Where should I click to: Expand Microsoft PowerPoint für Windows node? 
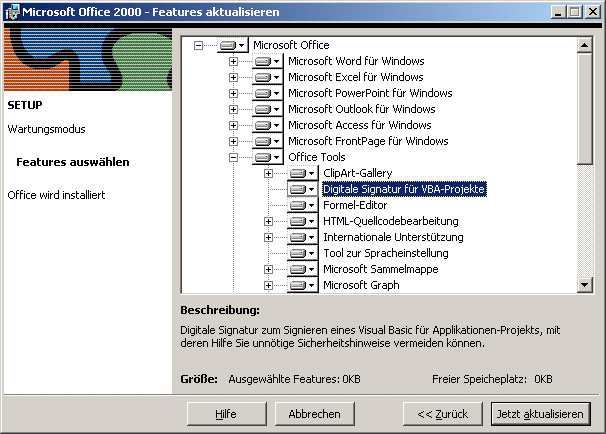pos(233,94)
